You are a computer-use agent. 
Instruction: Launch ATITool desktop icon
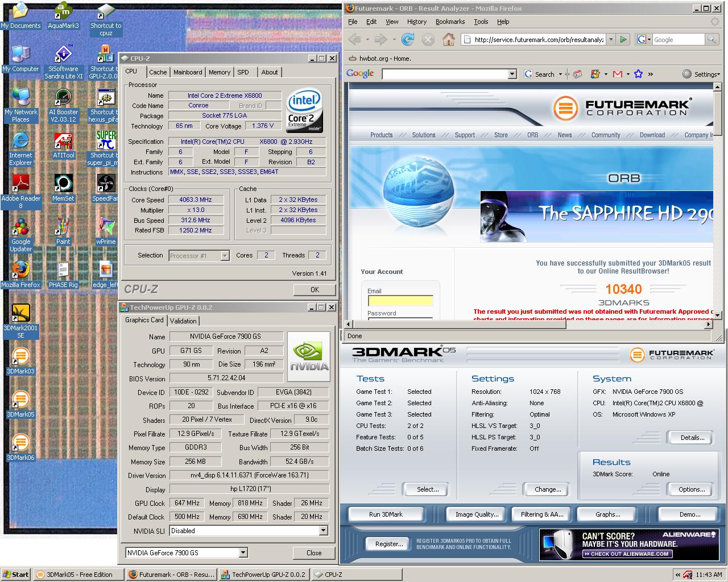(x=64, y=145)
